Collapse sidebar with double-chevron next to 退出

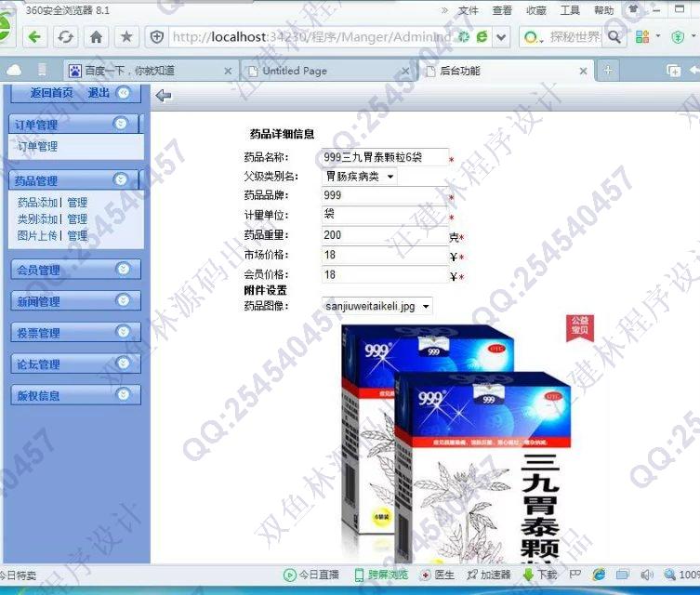[x=124, y=92]
